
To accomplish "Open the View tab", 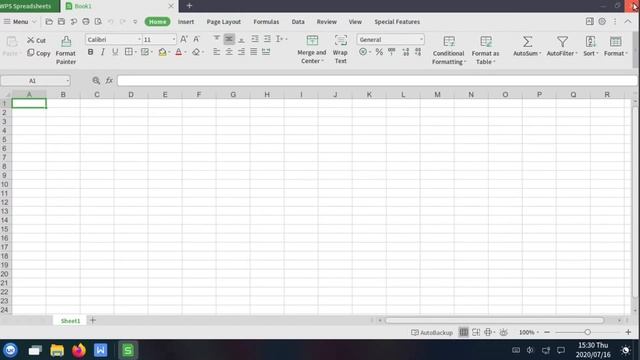I will (x=355, y=22).
